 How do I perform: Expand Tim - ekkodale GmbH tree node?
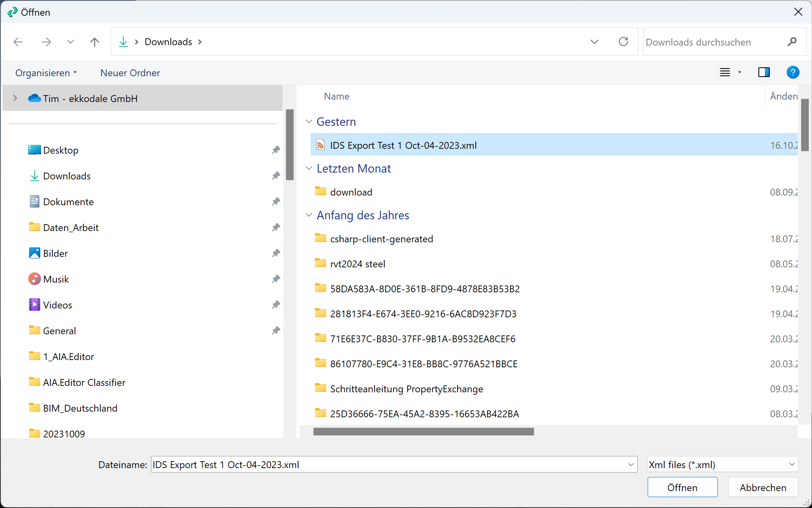click(x=15, y=98)
